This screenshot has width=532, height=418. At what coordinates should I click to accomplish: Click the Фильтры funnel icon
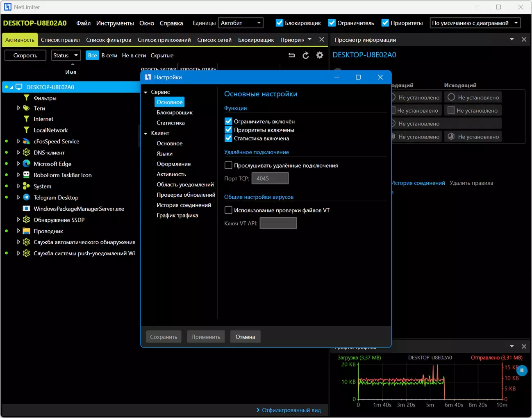click(27, 98)
